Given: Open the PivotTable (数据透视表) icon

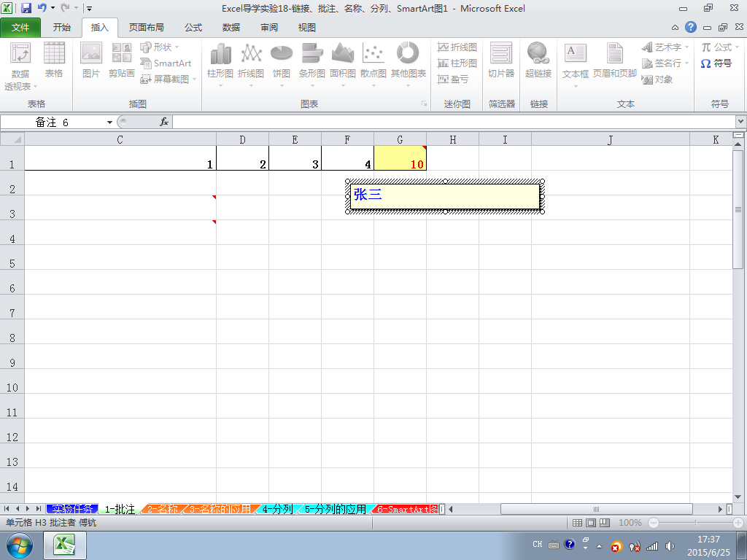Looking at the screenshot, I should (20, 66).
